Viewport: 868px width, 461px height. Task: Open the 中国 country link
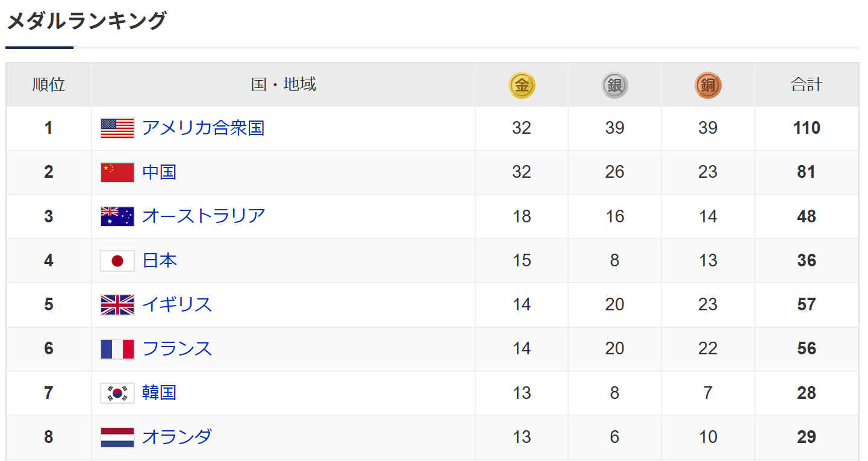(x=159, y=172)
